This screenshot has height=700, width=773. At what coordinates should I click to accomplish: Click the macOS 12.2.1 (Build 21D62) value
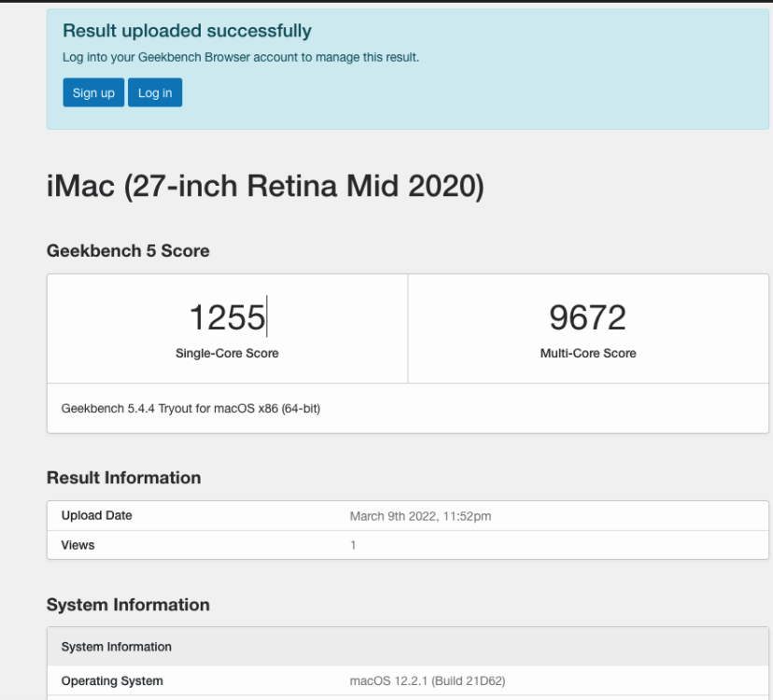click(x=428, y=680)
